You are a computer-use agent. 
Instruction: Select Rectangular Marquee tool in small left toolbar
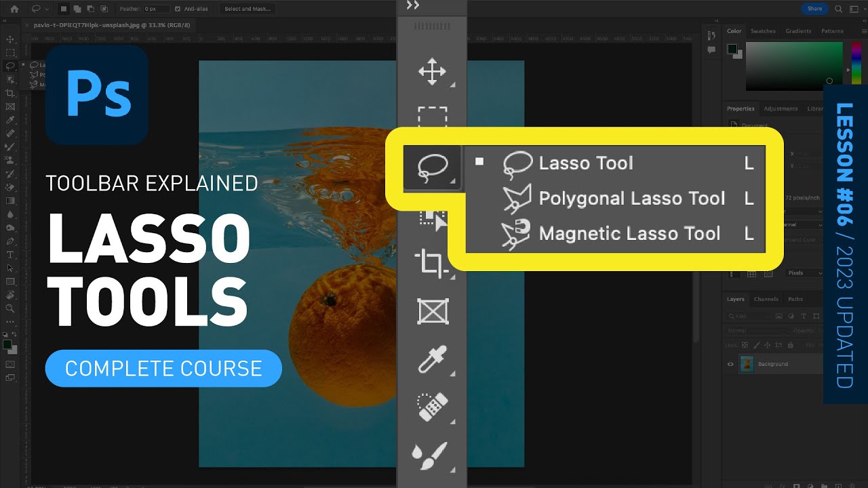10,52
